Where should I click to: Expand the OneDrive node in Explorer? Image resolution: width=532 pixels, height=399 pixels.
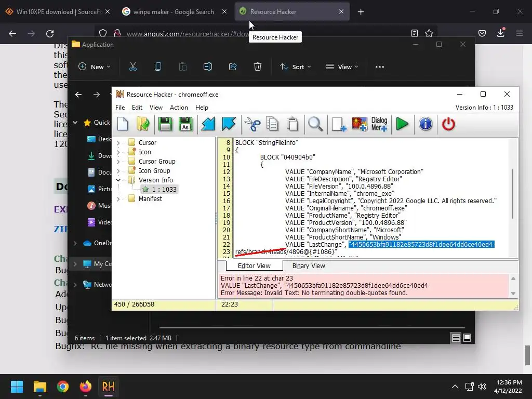[x=75, y=243]
